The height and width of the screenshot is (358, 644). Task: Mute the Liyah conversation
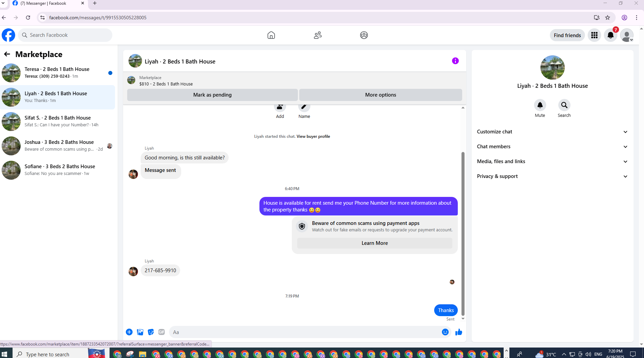(540, 105)
